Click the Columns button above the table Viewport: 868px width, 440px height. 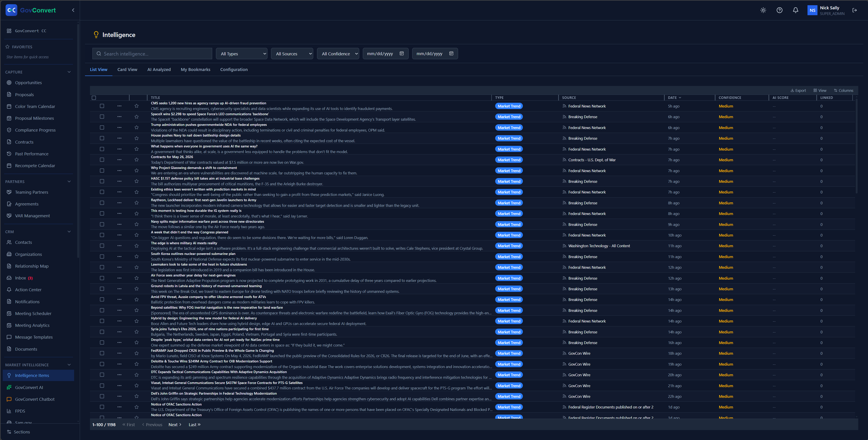843,90
